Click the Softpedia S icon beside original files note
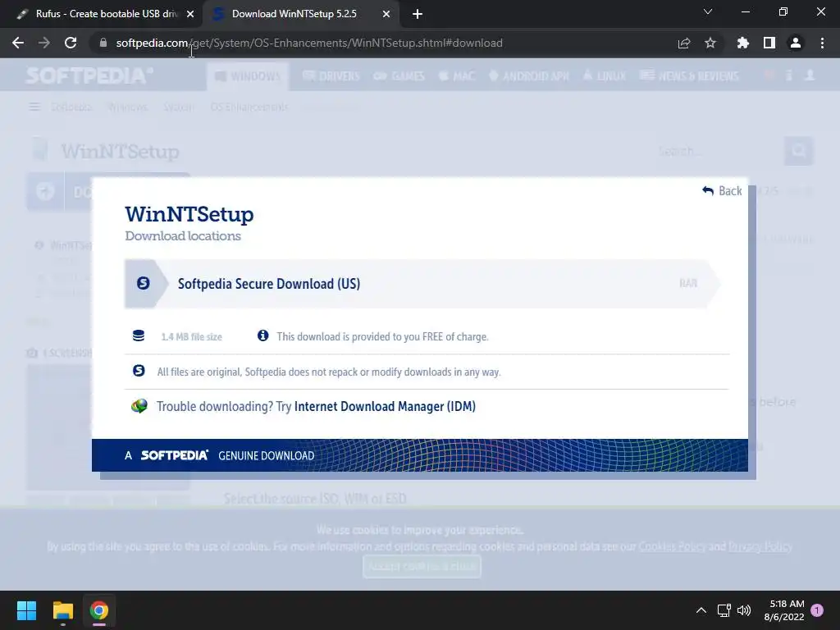 (x=138, y=370)
